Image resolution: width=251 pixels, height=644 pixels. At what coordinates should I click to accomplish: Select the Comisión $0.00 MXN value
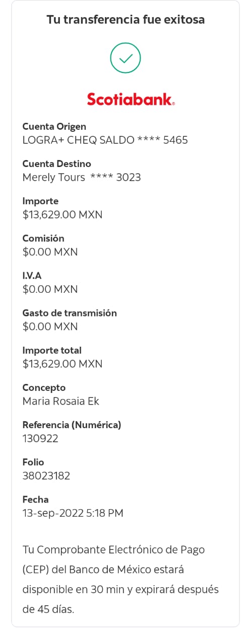(x=50, y=252)
